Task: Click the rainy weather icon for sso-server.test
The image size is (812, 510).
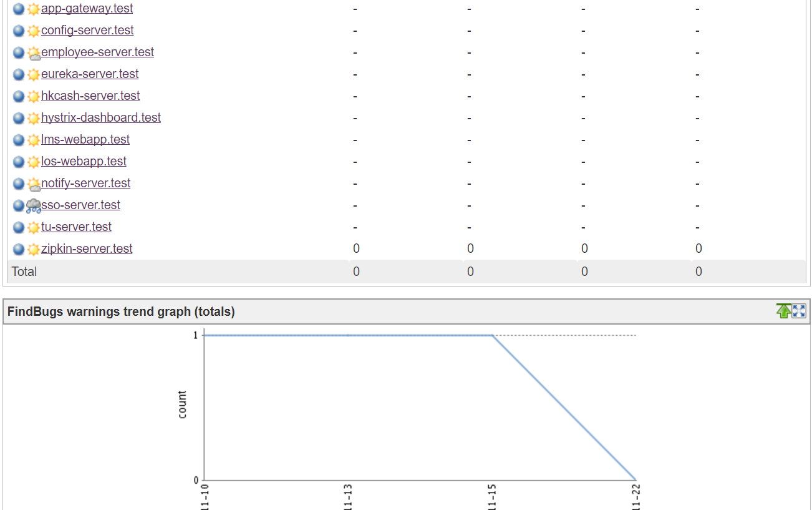Action: 34,206
